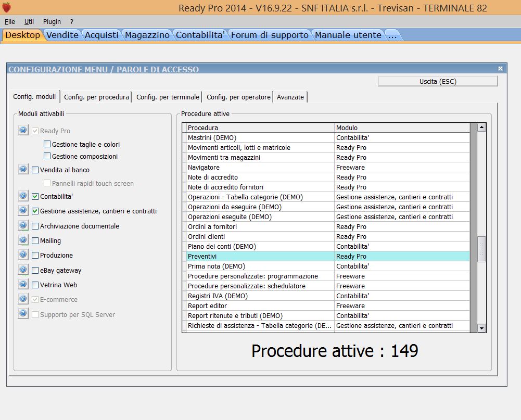Open help icon for Ready Pro module

coord(23,130)
